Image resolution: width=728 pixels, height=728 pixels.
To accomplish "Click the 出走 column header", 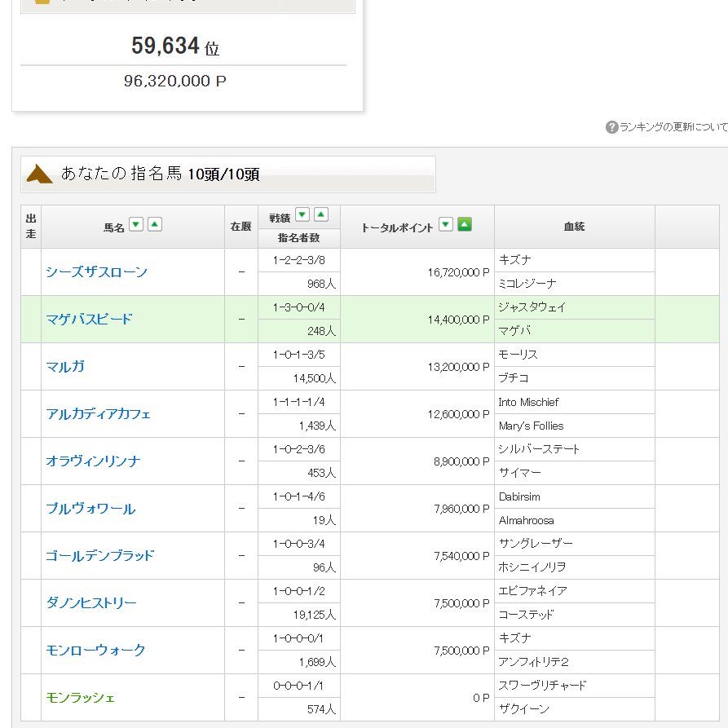I will click(31, 227).
